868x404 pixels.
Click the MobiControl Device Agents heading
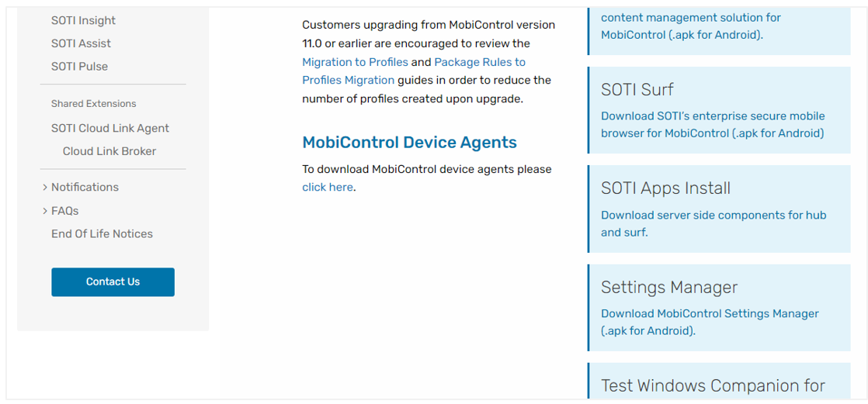click(409, 143)
